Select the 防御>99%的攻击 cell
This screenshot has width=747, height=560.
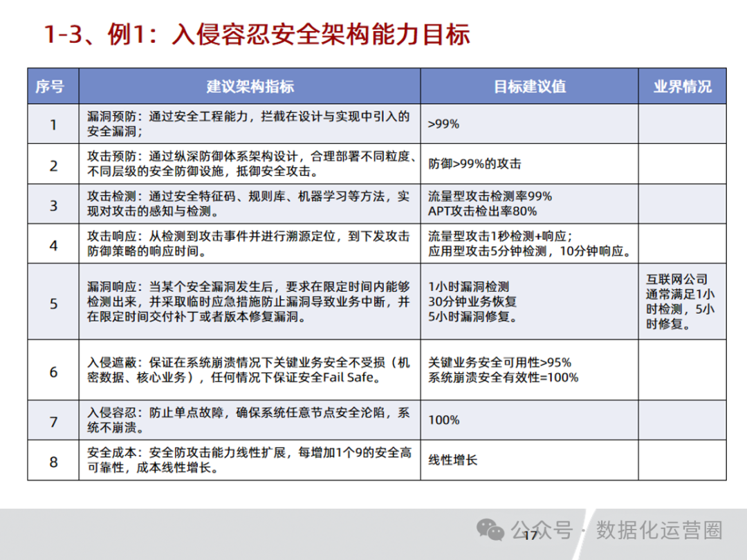529,164
